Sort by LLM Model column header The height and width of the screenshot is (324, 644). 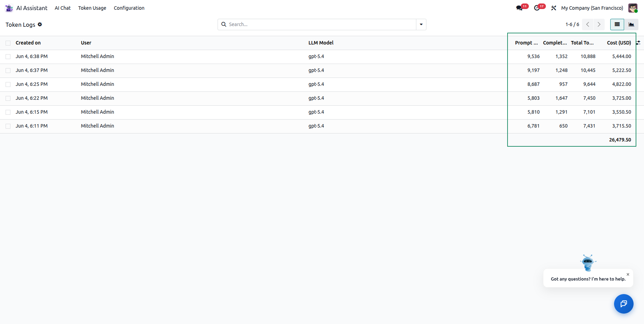coord(321,43)
